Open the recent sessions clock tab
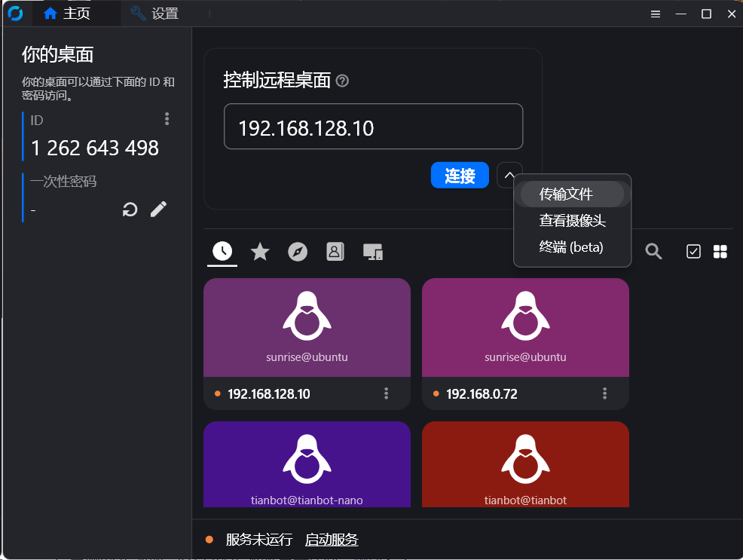The image size is (743, 560). click(222, 252)
